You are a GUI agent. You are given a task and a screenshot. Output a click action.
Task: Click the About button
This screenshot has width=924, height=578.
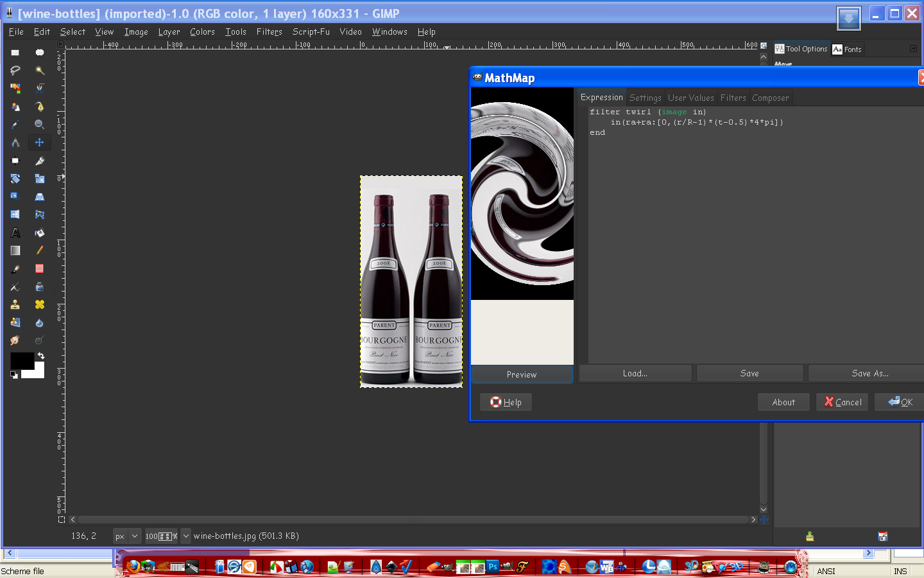click(x=783, y=402)
